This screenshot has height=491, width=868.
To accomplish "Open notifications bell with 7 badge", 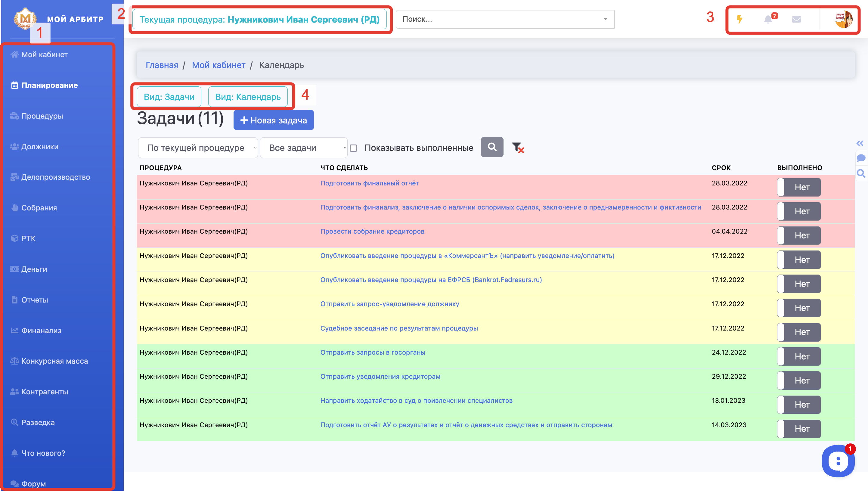I will 768,19.
